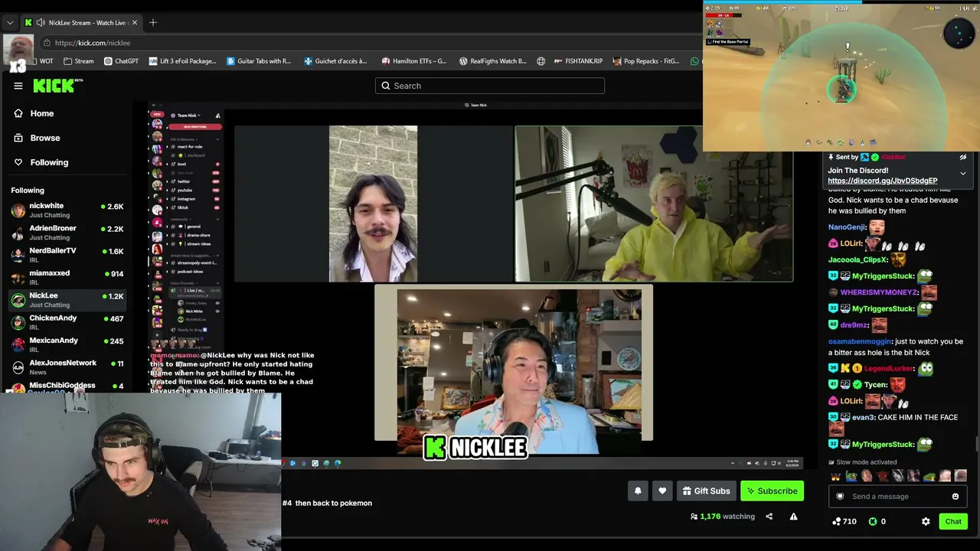Open miamaxxed's channel from Following list
The image size is (980, 551).
click(67, 277)
